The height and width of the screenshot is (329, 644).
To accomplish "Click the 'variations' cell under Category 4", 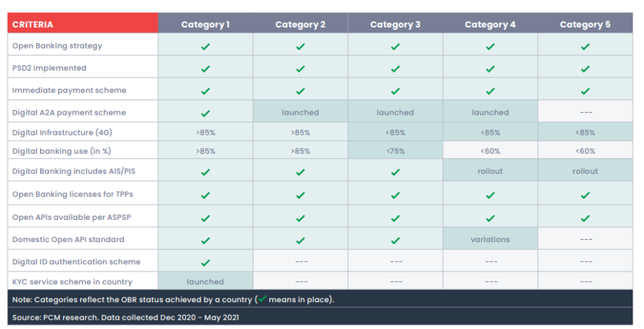I will click(490, 239).
